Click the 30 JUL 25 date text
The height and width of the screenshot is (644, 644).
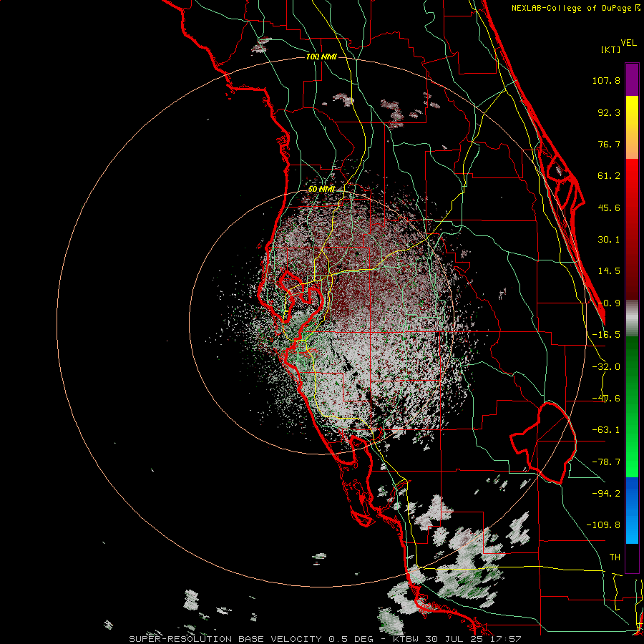tap(454, 639)
